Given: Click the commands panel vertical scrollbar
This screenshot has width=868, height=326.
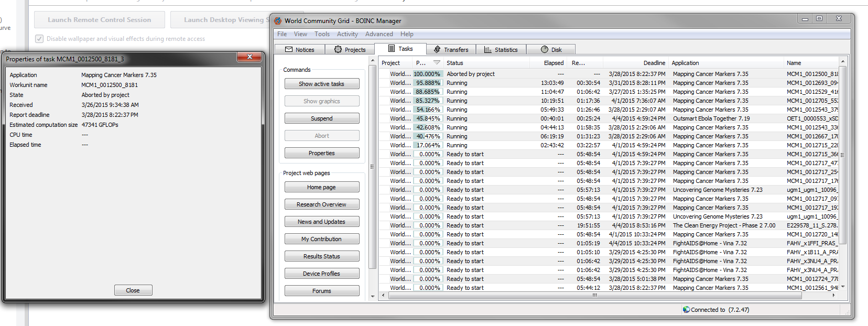Looking at the screenshot, I should 373,168.
